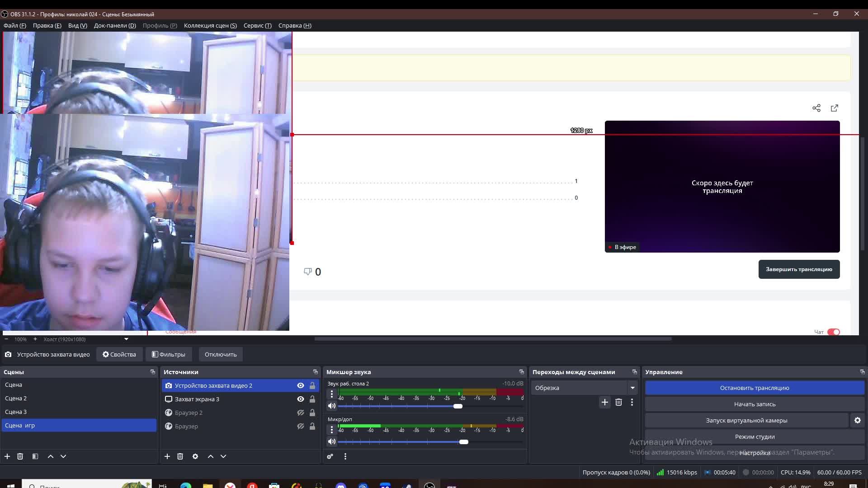Open the Док-панели menu
The image size is (868, 488).
115,25
